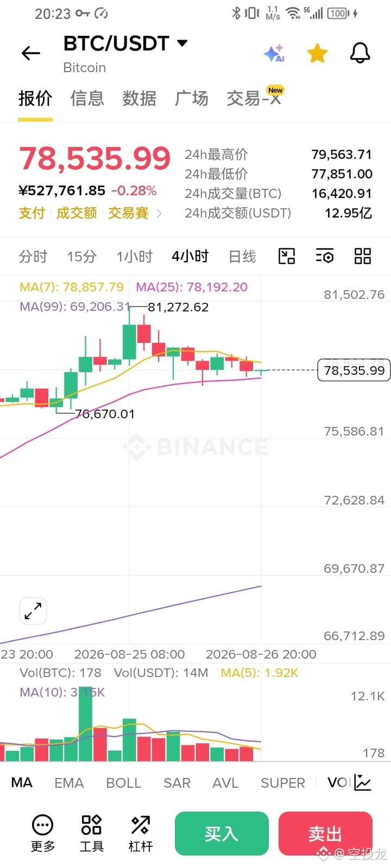Tap the Wi-Fi icon in status bar

coord(294,13)
